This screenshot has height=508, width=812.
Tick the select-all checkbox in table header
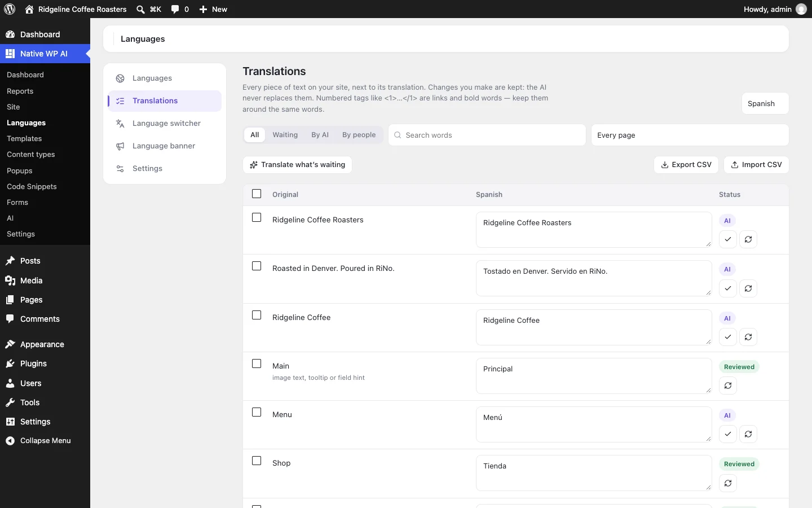click(257, 194)
